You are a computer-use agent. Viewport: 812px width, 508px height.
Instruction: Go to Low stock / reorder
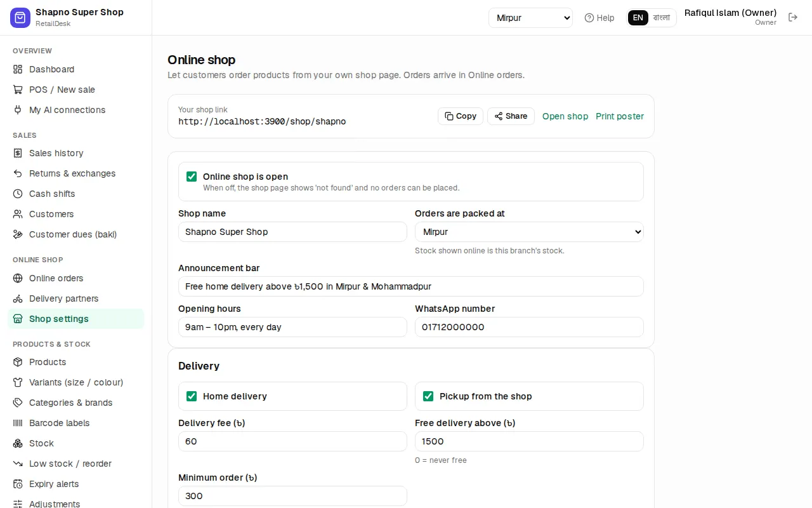tap(76, 464)
